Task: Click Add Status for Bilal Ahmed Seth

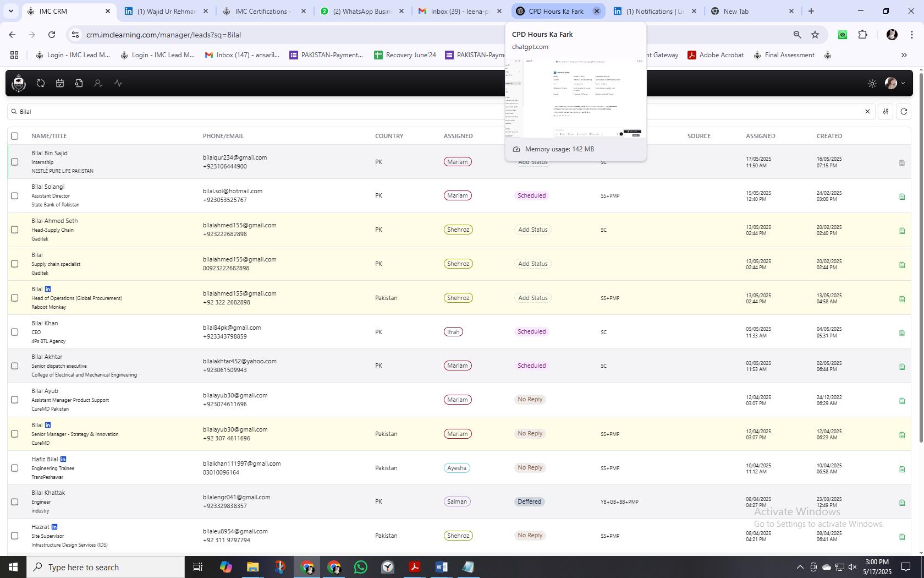Action: click(x=533, y=230)
